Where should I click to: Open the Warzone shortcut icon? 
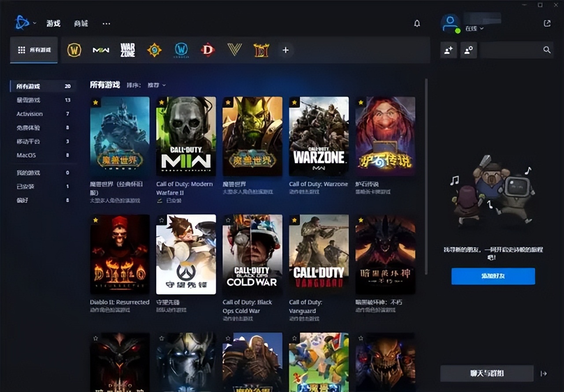point(127,50)
